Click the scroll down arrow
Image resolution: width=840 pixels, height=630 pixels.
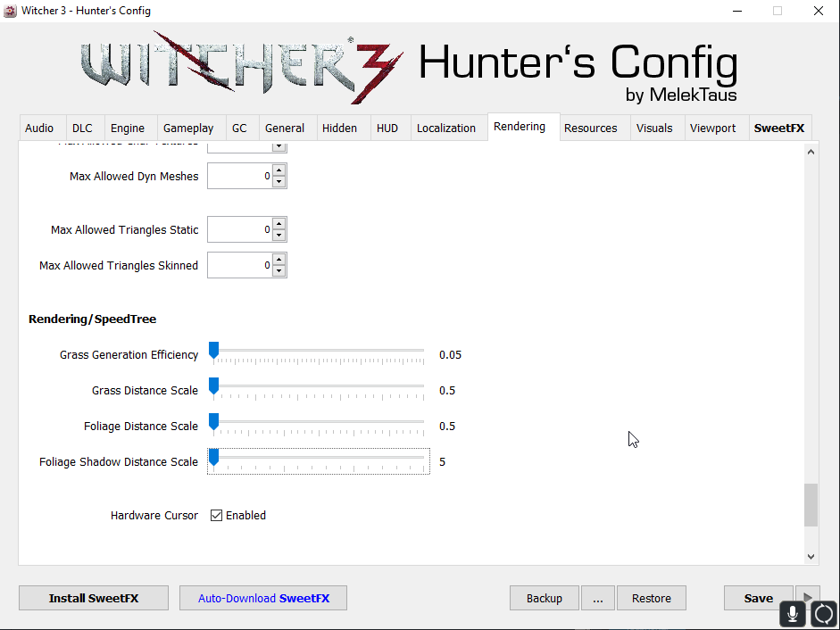[x=811, y=557]
